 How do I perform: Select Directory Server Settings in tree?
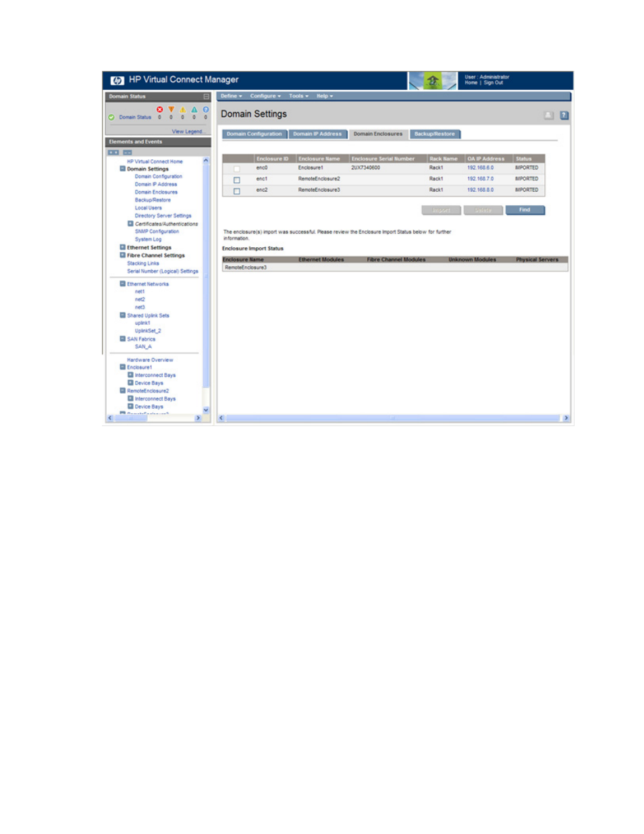[x=163, y=216]
